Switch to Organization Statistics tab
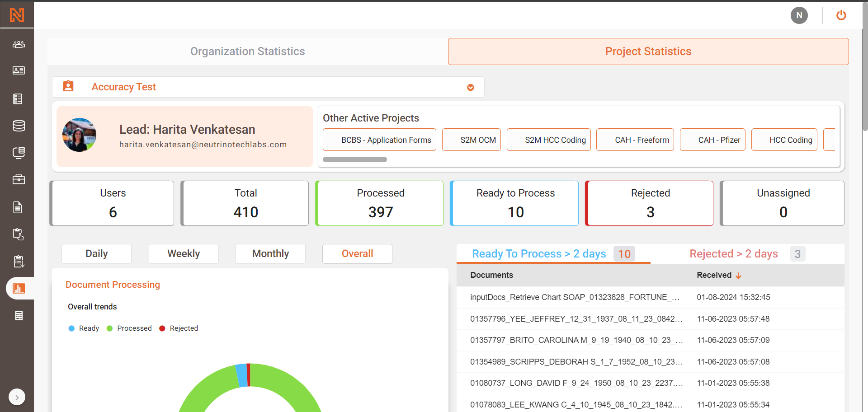This screenshot has width=868, height=412. coord(247,51)
